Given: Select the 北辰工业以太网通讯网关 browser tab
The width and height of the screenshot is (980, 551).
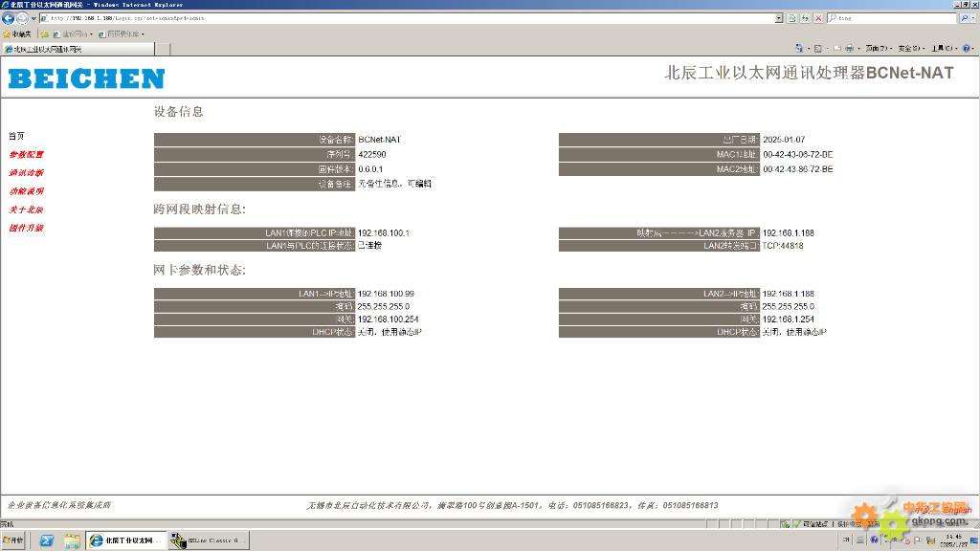Looking at the screenshot, I should [x=78, y=49].
